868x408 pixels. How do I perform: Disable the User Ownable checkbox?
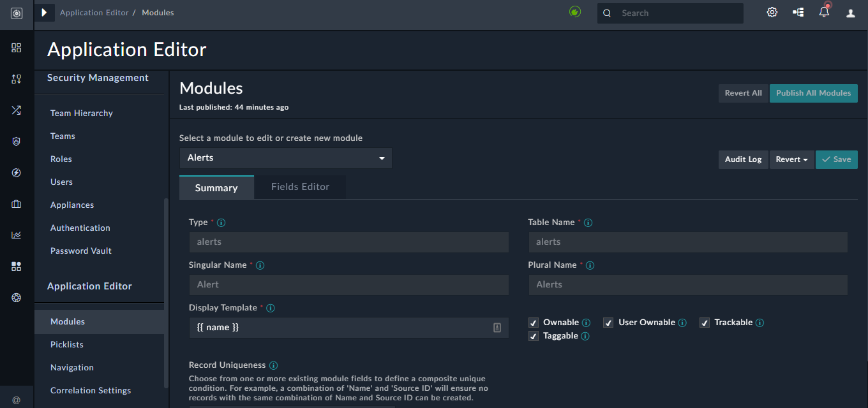tap(608, 323)
